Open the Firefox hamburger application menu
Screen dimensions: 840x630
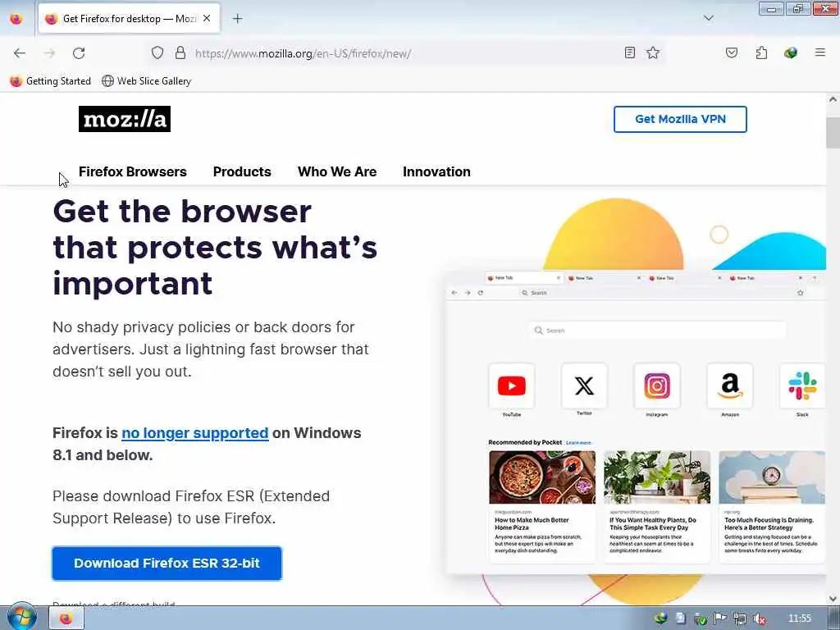pos(820,52)
